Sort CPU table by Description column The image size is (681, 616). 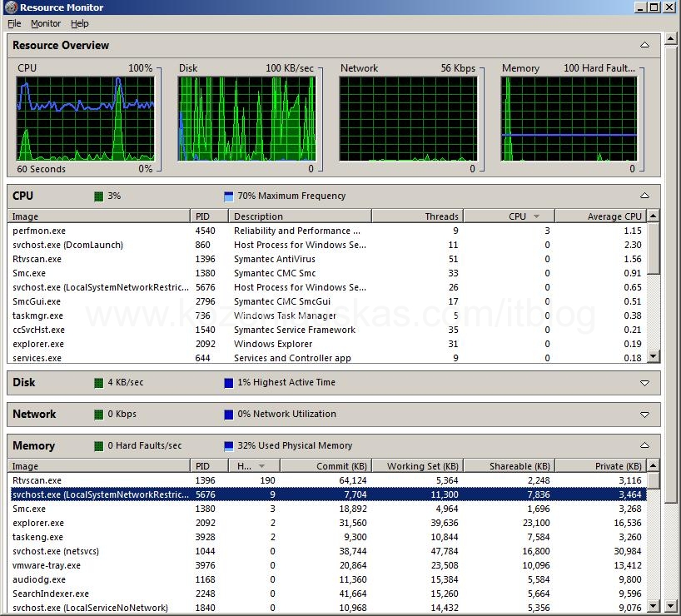(x=300, y=216)
